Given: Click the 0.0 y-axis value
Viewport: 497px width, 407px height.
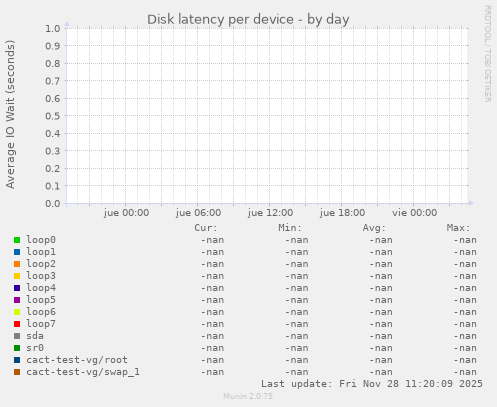Looking at the screenshot, I should 53,203.
